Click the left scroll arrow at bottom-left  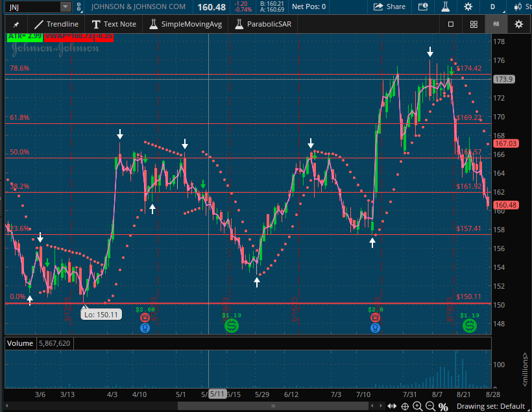pos(6,406)
